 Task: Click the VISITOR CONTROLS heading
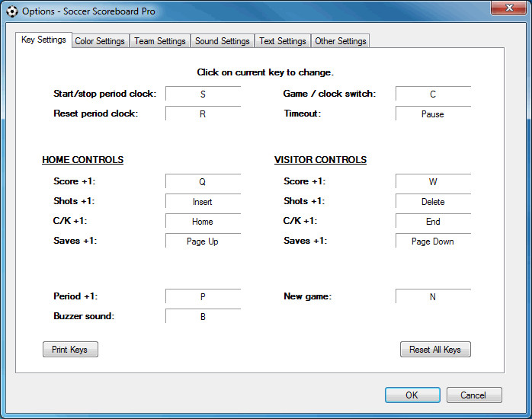[x=320, y=160]
